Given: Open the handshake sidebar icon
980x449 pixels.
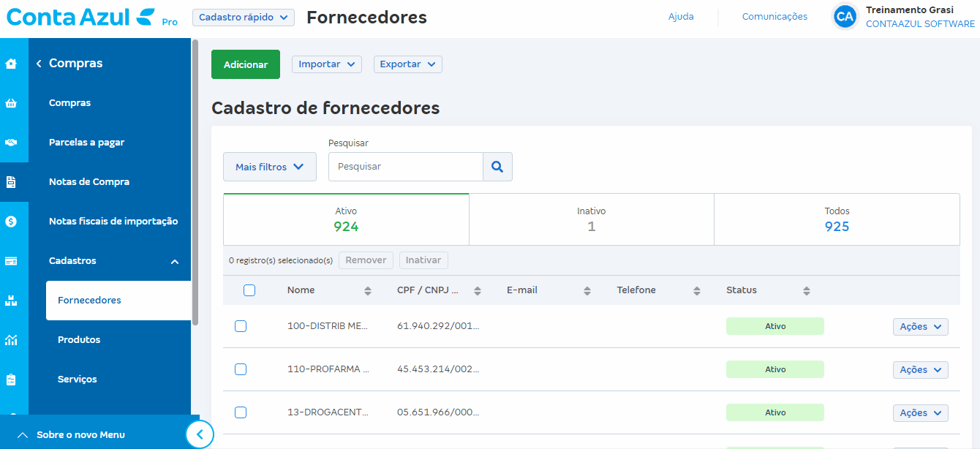Looking at the screenshot, I should pos(11,143).
